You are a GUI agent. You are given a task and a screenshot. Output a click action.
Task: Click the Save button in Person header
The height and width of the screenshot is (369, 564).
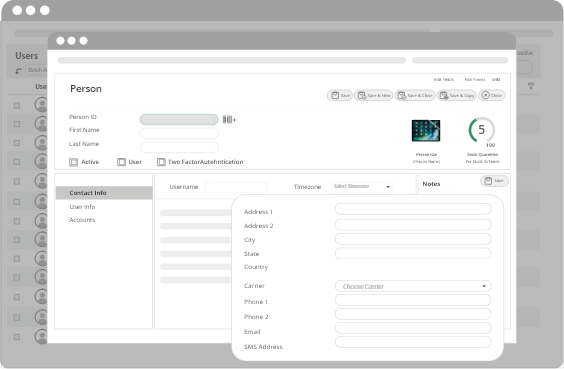[340, 95]
